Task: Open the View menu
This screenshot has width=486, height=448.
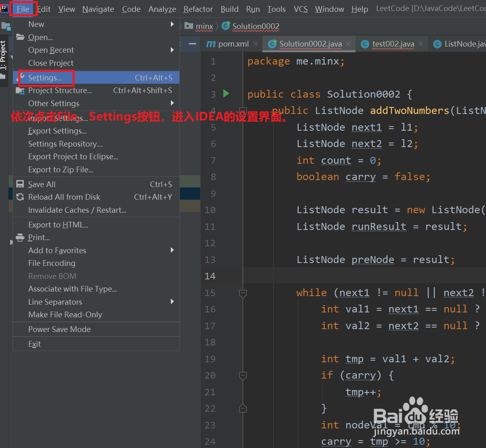Action: coord(67,9)
